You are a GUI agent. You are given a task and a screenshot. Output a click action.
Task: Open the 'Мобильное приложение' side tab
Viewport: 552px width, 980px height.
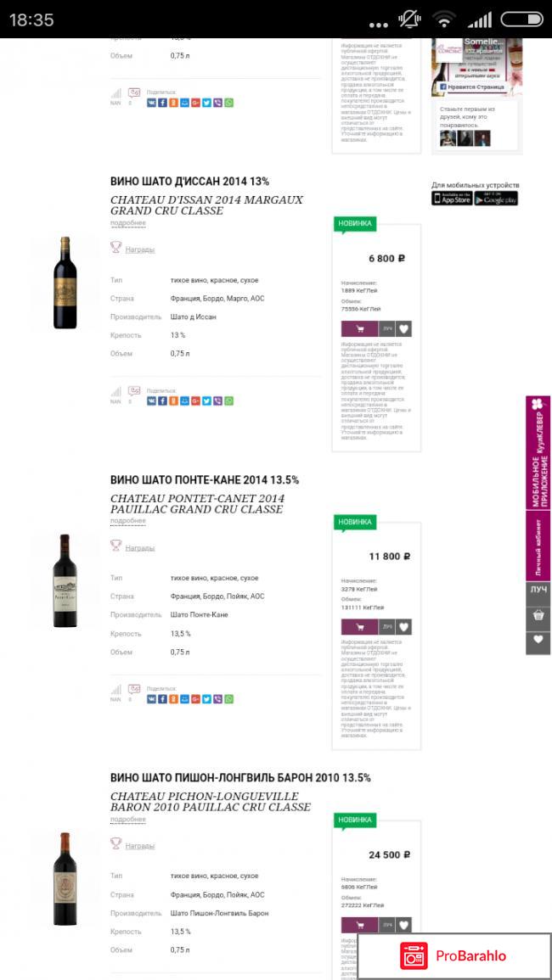(x=538, y=454)
